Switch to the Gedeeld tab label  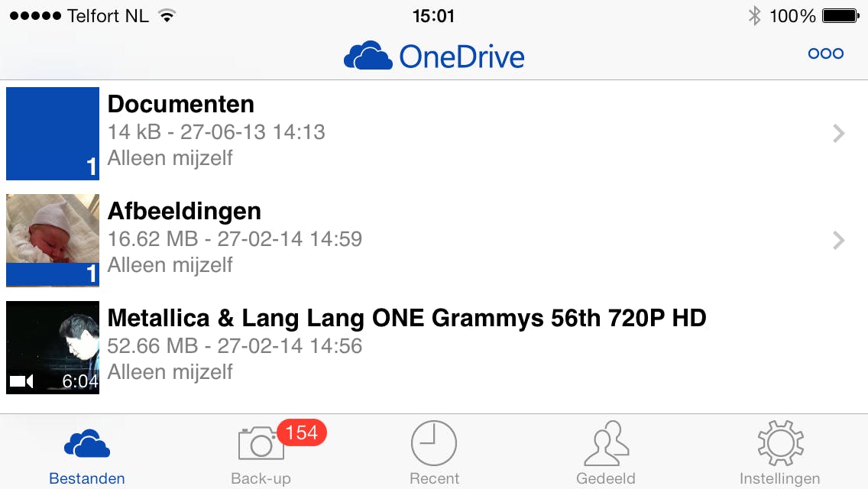pos(606,479)
